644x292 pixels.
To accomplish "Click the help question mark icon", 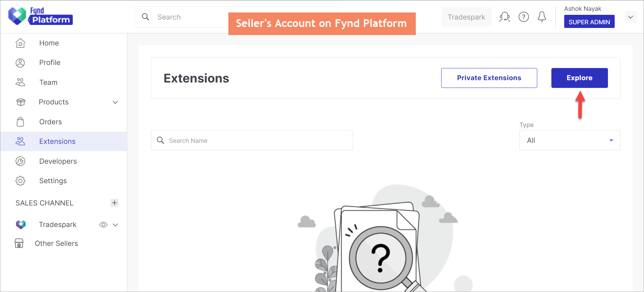I will coord(523,17).
